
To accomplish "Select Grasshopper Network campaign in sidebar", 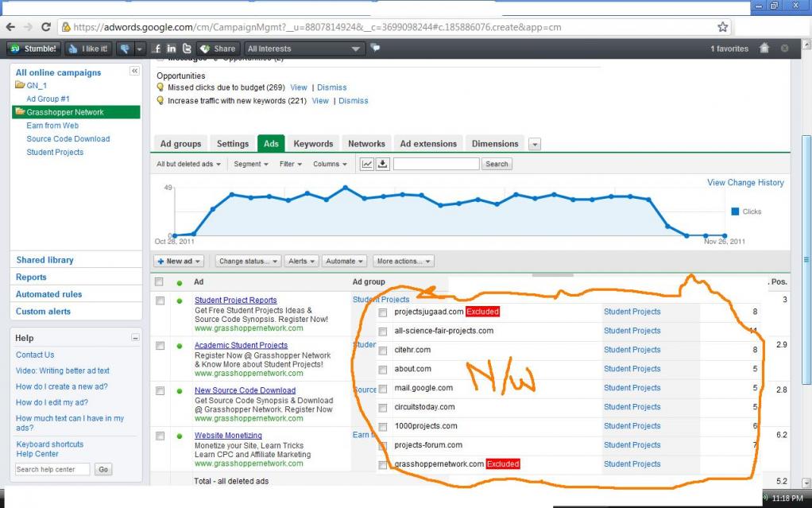I will [76, 112].
